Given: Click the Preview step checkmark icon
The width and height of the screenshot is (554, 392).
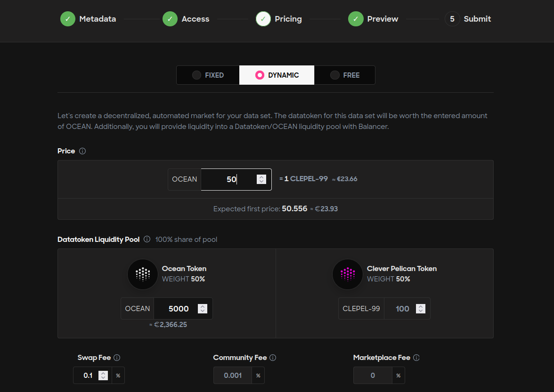Looking at the screenshot, I should coord(356,19).
